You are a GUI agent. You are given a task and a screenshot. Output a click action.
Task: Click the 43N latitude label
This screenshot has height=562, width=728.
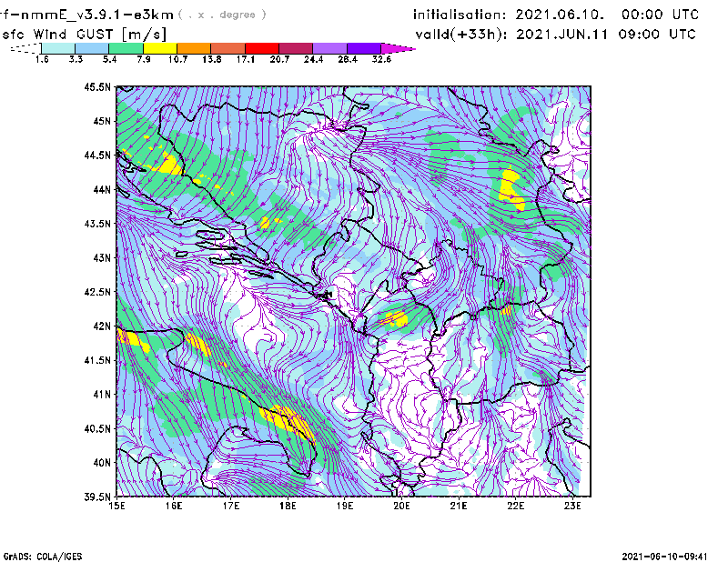[x=102, y=257]
